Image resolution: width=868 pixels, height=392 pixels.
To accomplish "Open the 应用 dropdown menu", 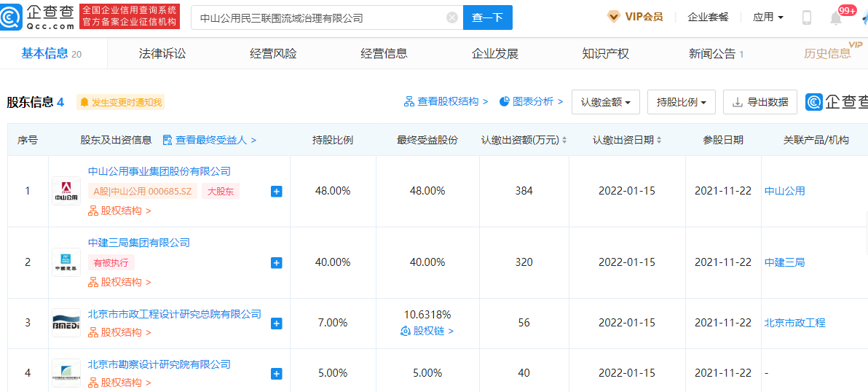I will [768, 17].
